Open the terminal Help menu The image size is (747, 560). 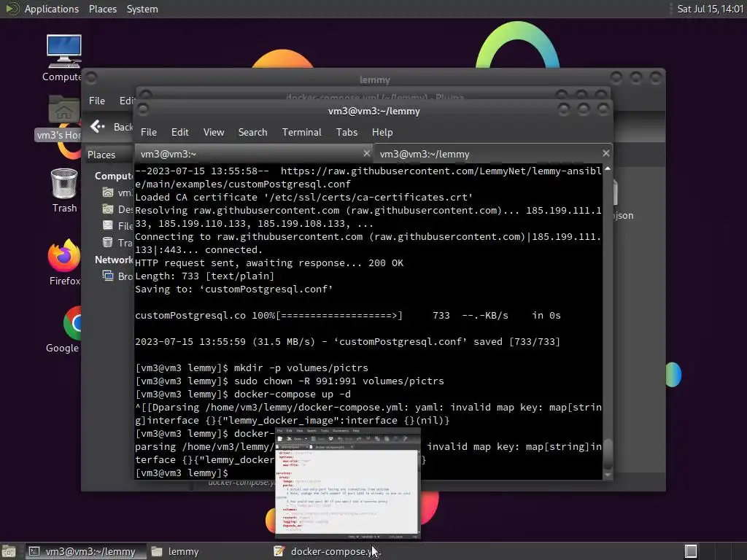pos(382,133)
